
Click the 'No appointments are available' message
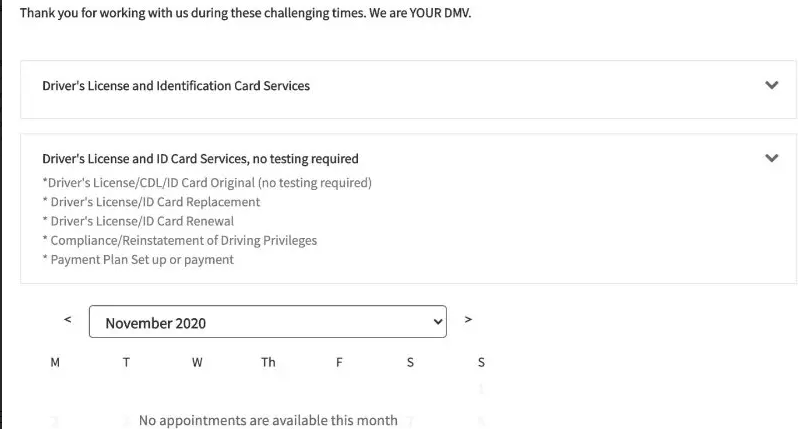tap(268, 420)
